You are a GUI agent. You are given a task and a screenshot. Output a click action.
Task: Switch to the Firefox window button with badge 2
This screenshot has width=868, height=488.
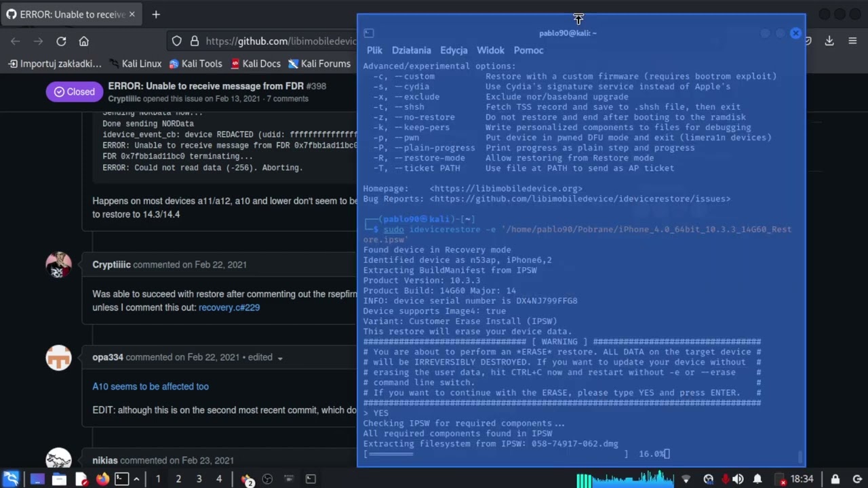click(247, 480)
